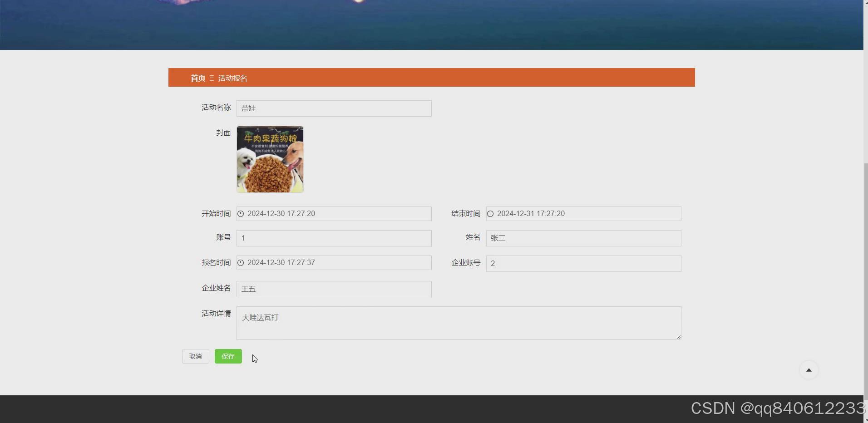This screenshot has height=423, width=868.
Task: Click the 企业账号 input field
Action: pos(584,264)
